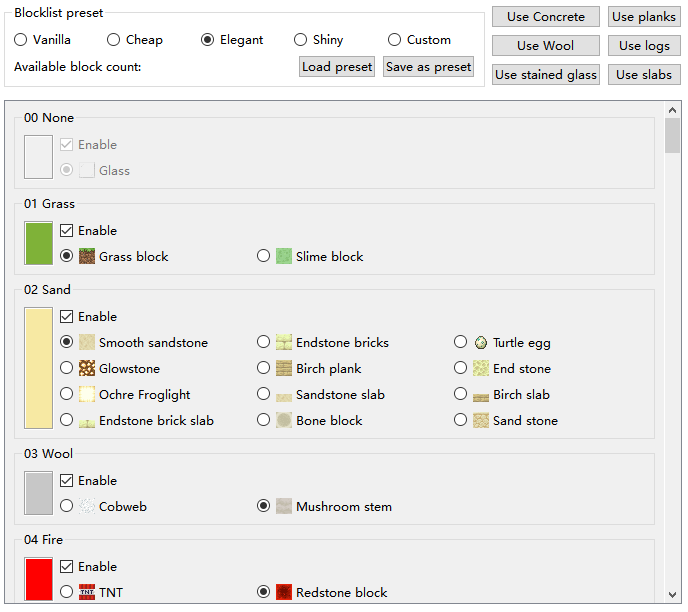Uncheck Enable under 04 Fire
This screenshot has height=612, width=688.
(67, 566)
